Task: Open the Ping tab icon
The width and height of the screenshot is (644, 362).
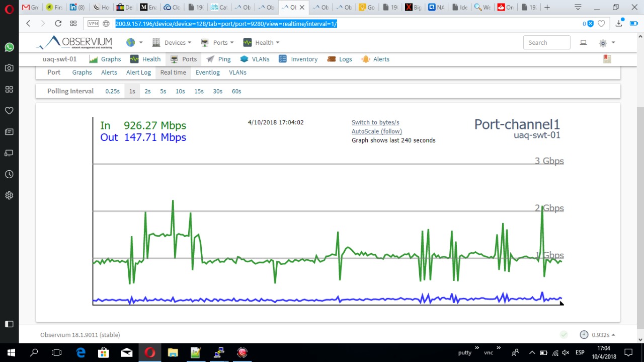Action: pos(210,59)
